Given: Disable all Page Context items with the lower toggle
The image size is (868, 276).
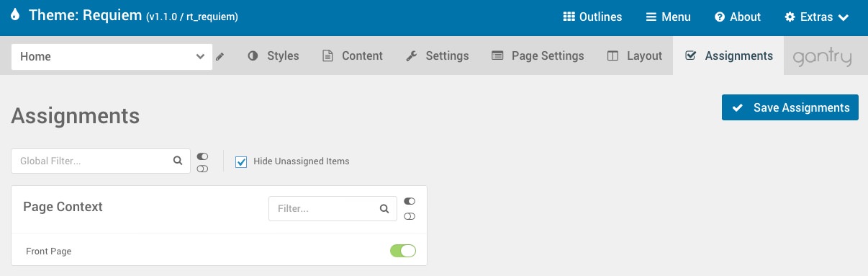Looking at the screenshot, I should pyautogui.click(x=410, y=216).
